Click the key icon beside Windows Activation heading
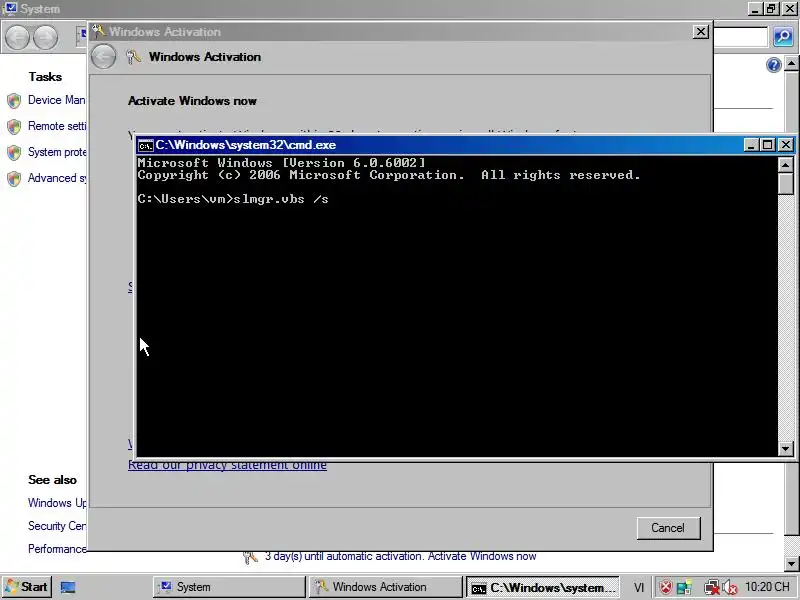The image size is (800, 600). 134,56
